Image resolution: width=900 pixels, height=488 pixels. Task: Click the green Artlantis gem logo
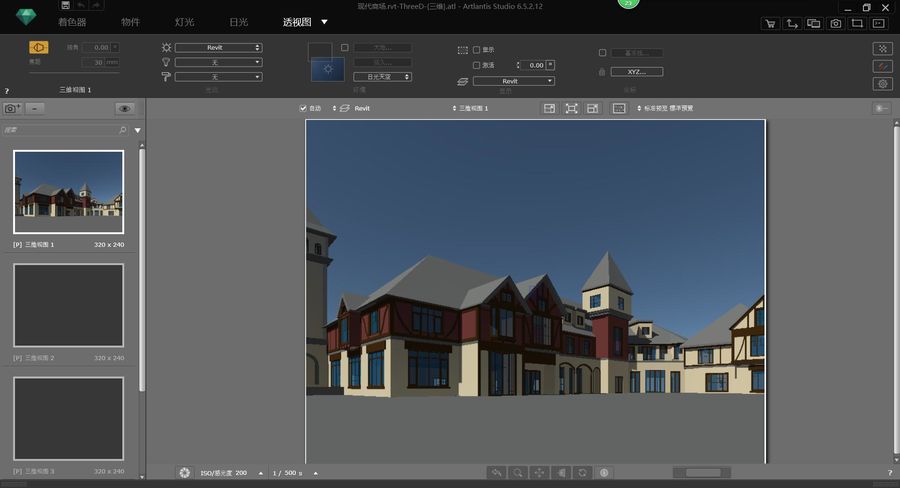tap(25, 17)
